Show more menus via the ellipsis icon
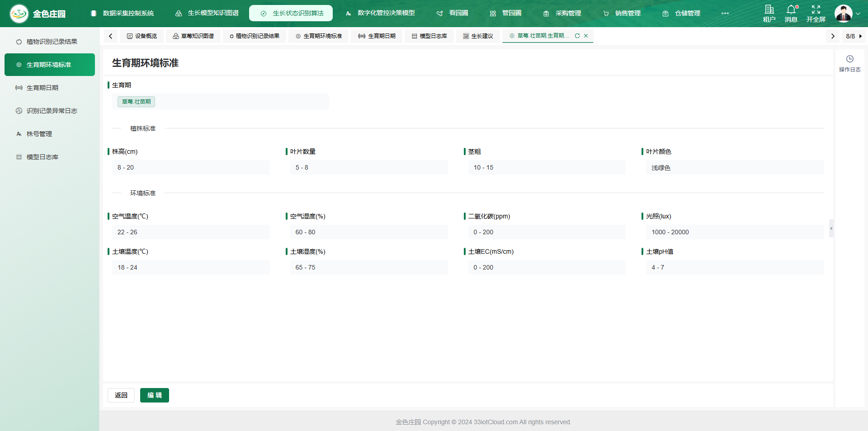The width and height of the screenshot is (868, 431). click(725, 13)
